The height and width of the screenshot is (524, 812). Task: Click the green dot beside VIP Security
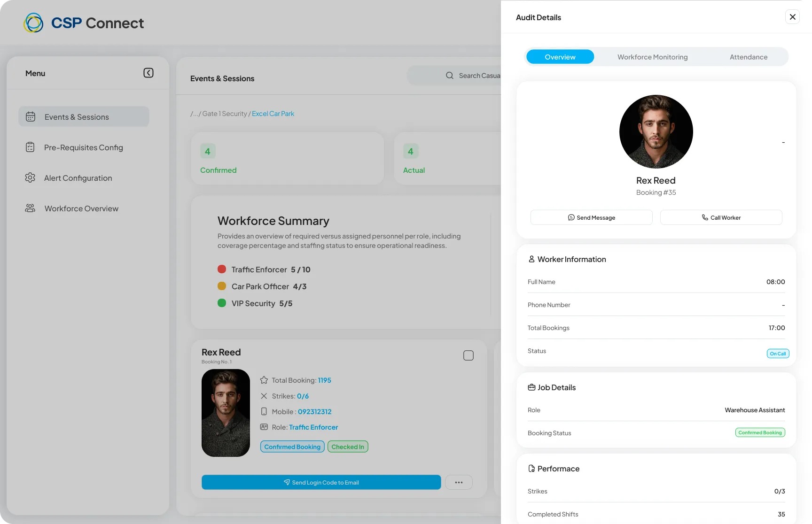[222, 303]
